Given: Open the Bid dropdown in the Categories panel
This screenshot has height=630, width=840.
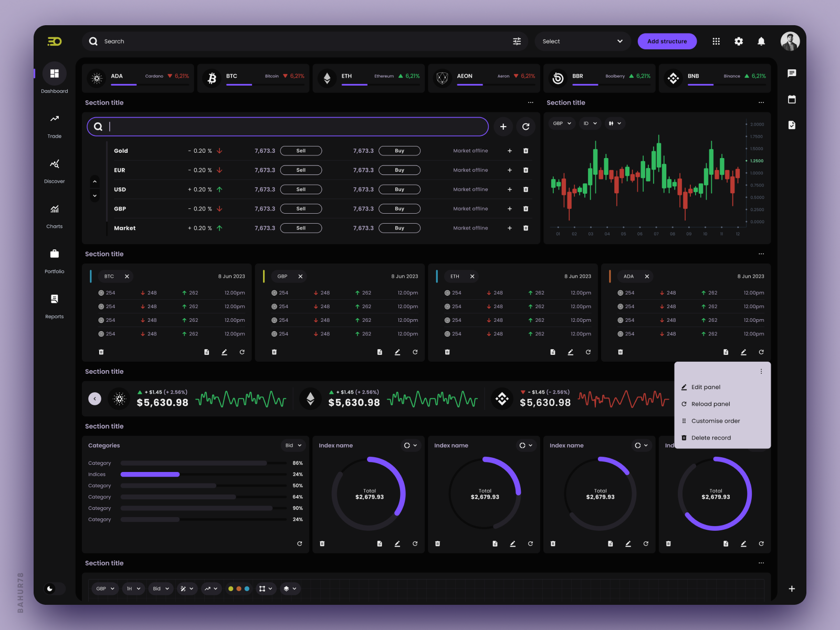Looking at the screenshot, I should point(293,445).
